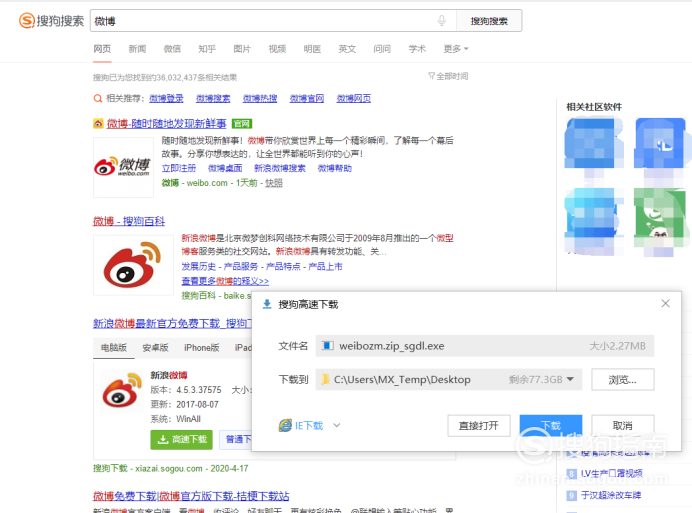This screenshot has width=692, height=513.
Task: Open 查看更多微博的释义 link
Action: [225, 281]
